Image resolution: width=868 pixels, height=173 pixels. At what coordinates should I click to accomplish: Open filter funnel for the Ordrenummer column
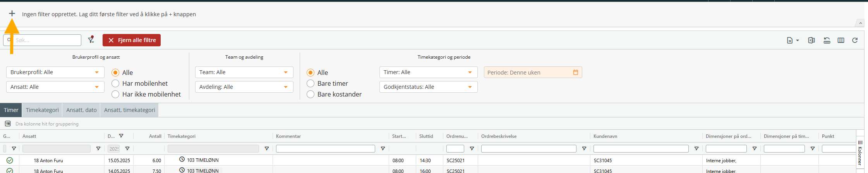(472, 149)
